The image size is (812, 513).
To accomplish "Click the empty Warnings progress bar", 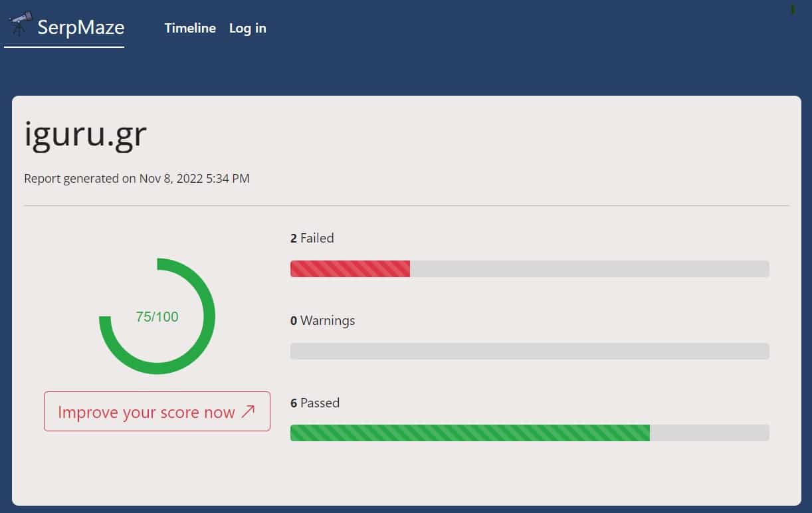I will point(530,351).
